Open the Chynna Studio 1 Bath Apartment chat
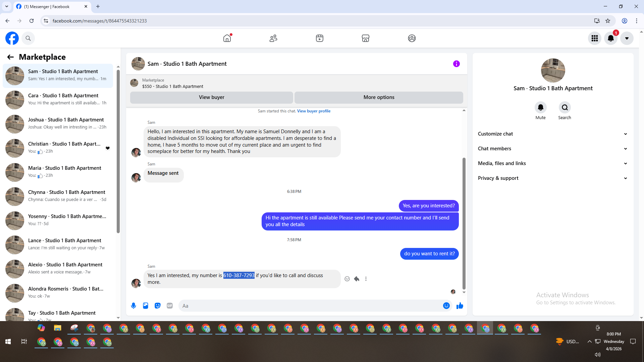 (58, 196)
